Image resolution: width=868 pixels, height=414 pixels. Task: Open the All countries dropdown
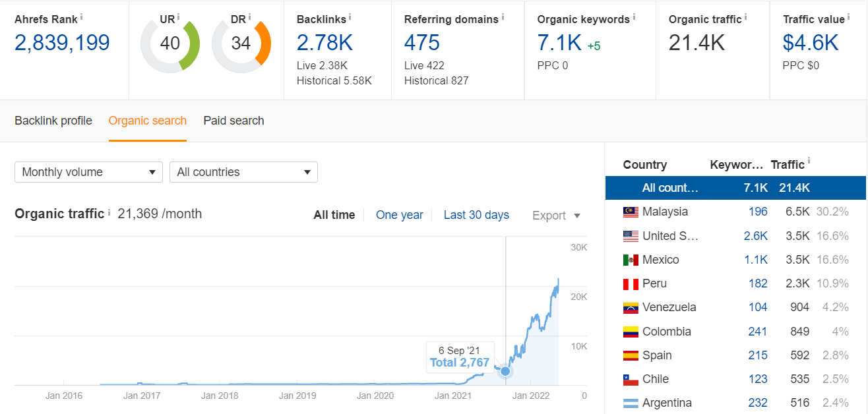tap(243, 172)
